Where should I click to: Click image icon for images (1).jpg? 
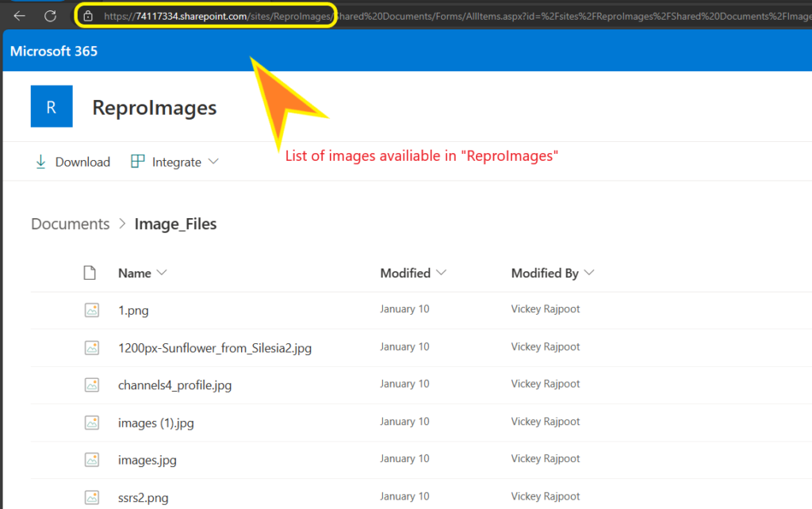[x=92, y=423]
